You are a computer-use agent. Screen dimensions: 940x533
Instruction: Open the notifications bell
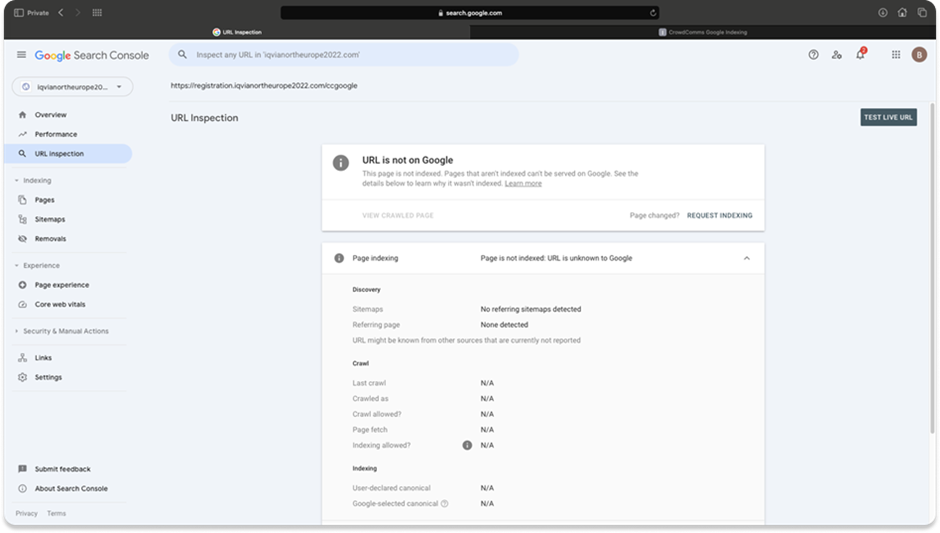tap(860, 55)
